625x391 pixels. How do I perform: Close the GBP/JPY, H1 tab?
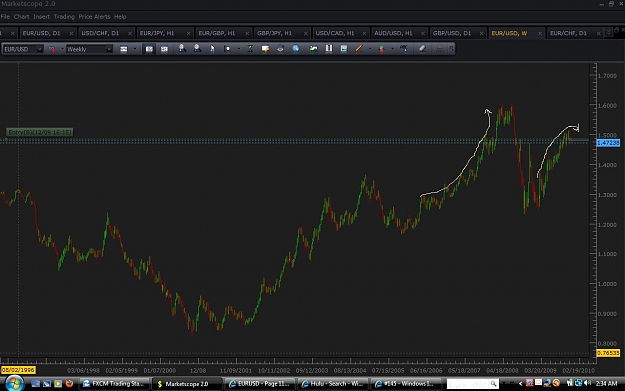pyautogui.click(x=306, y=33)
